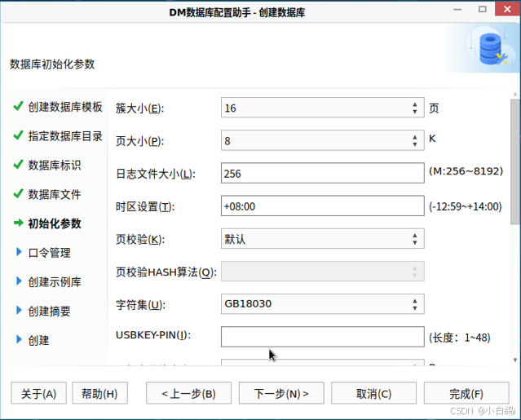Select the 指定数据库目录 step
521x420 pixels.
coord(65,136)
